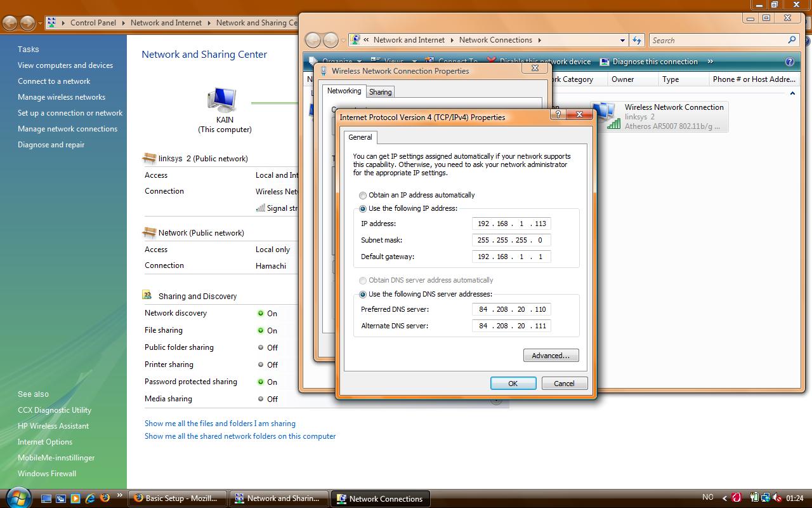Click the Control Panel address bar icon
This screenshot has height=508, width=812.
pos(51,23)
